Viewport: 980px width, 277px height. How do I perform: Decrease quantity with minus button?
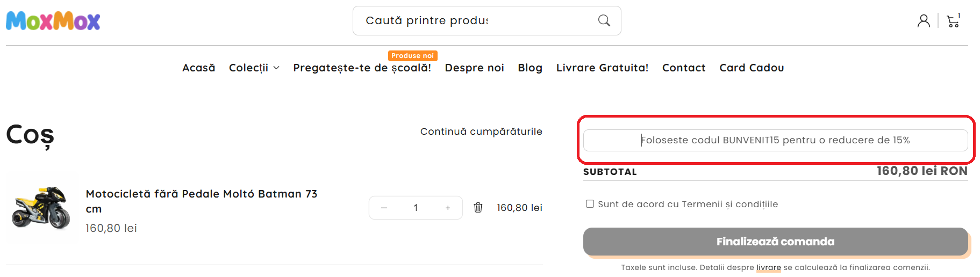(x=384, y=208)
